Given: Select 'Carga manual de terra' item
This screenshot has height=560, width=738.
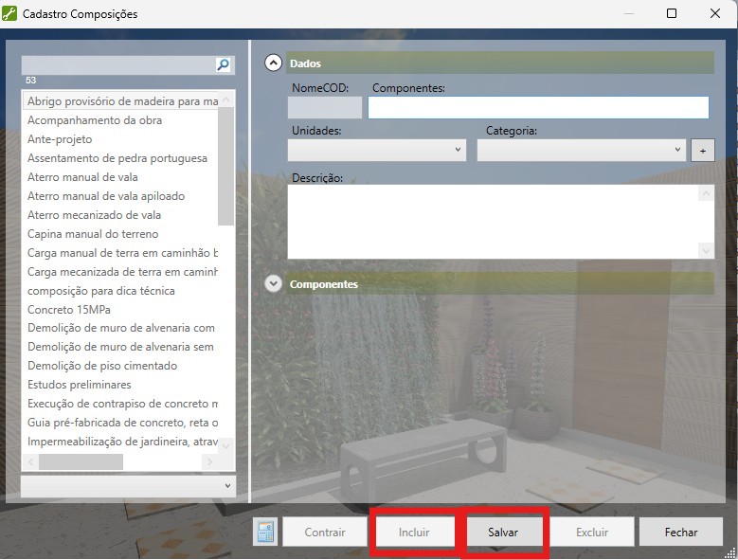Looking at the screenshot, I should tap(120, 253).
